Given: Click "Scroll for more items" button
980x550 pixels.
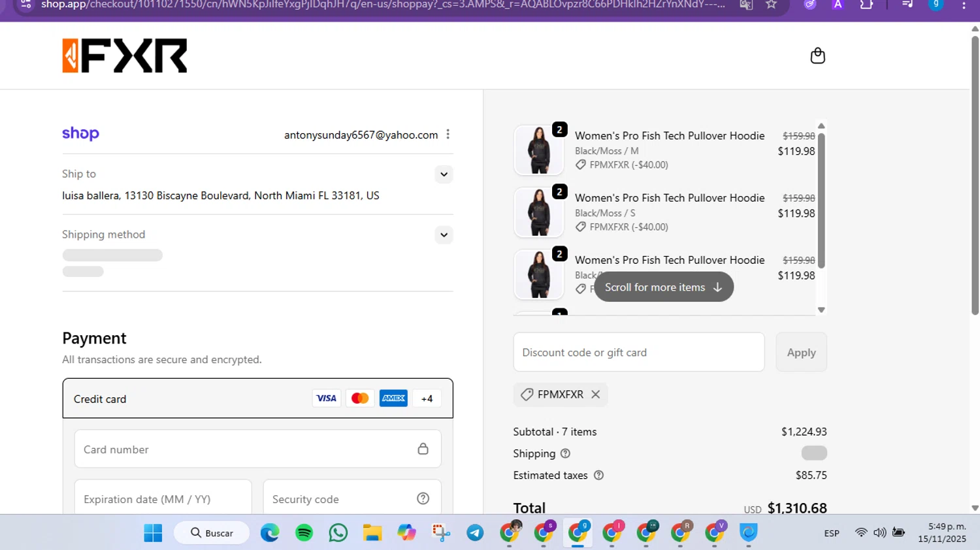Looking at the screenshot, I should click(x=664, y=287).
